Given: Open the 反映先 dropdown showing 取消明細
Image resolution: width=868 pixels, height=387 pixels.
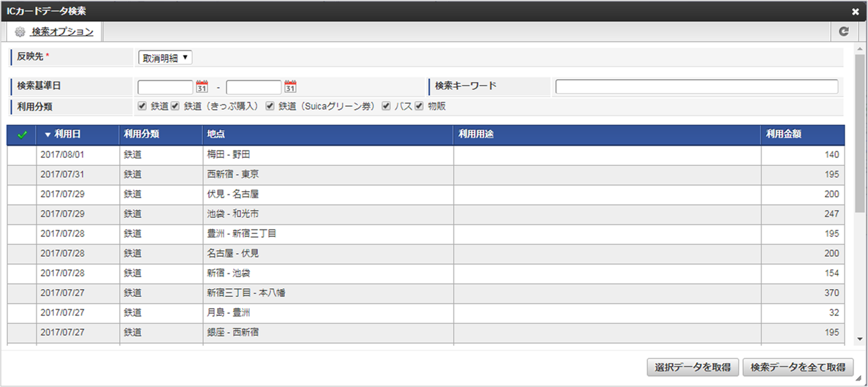Looking at the screenshot, I should tap(165, 58).
